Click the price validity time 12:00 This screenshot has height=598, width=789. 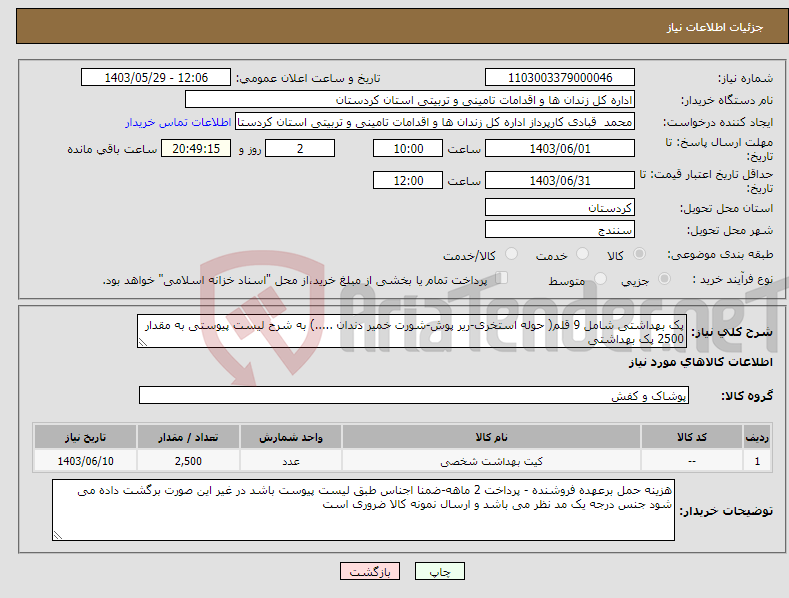point(408,180)
